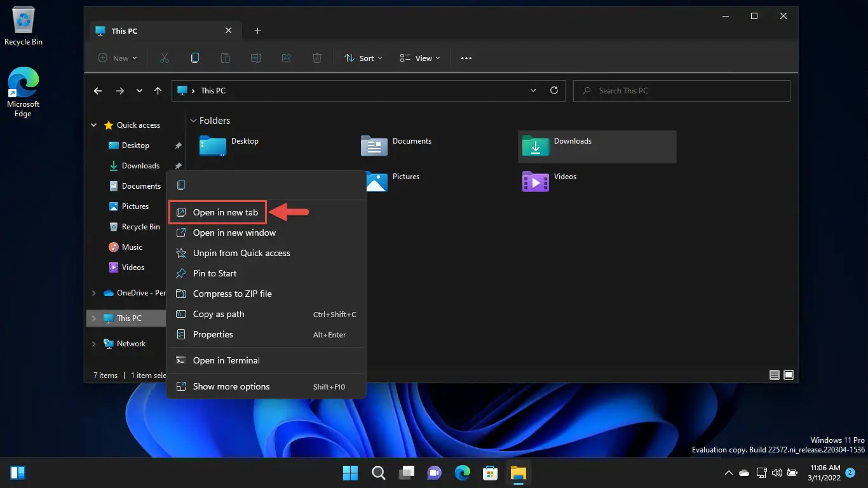This screenshot has width=868, height=488.
Task: Open Recycle Bin on the desktop
Action: [x=24, y=27]
